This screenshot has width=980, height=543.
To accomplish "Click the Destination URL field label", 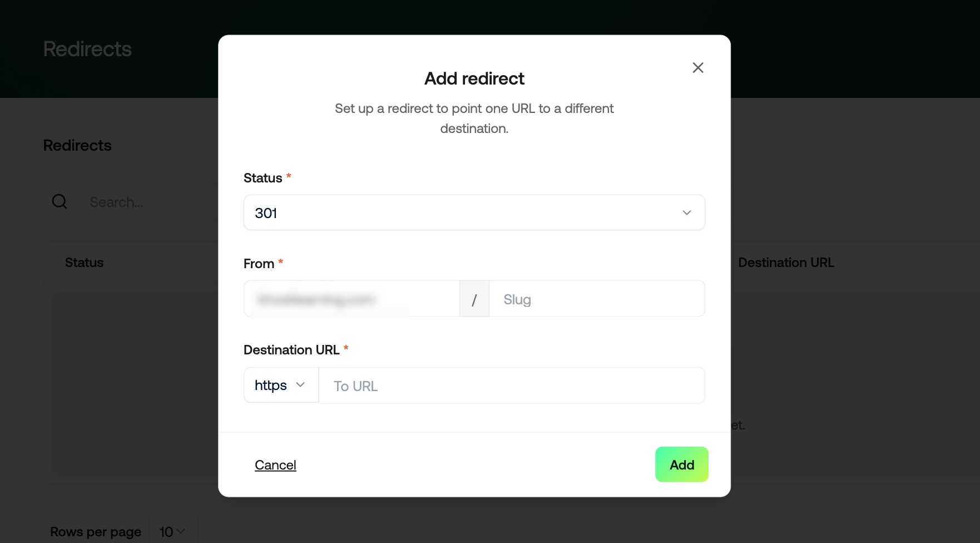I will tap(291, 350).
